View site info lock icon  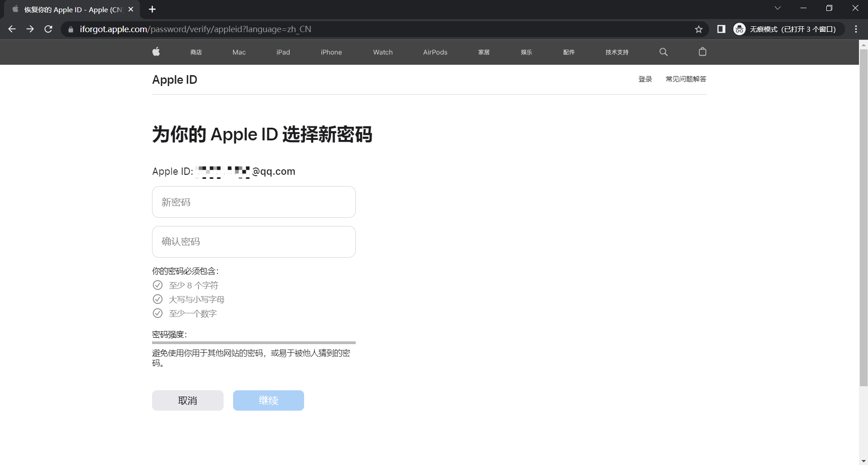[71, 29]
